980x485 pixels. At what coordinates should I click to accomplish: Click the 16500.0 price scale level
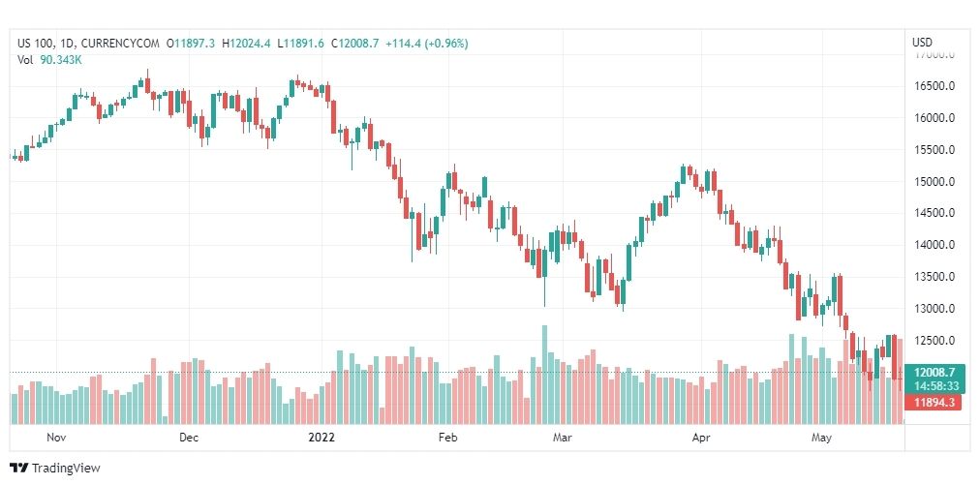934,86
